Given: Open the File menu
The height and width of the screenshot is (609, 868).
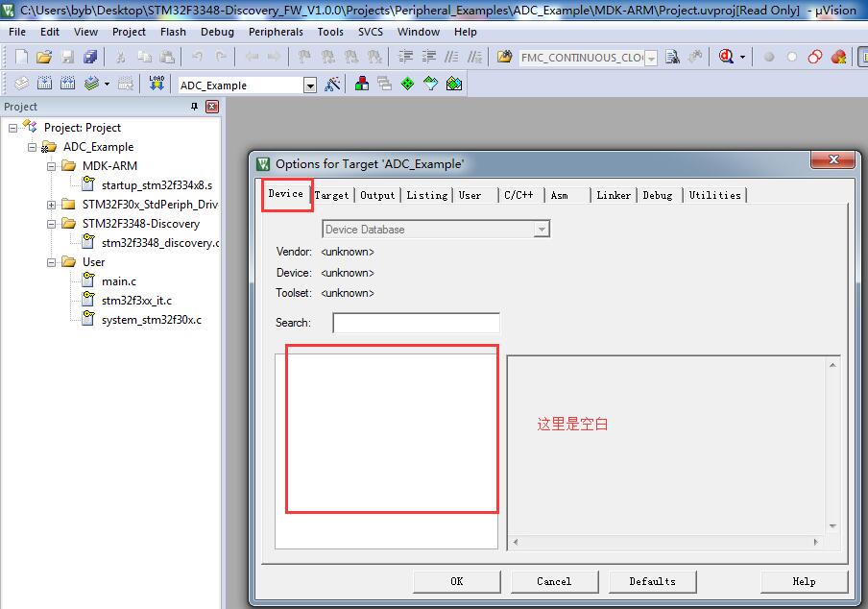Looking at the screenshot, I should (17, 32).
